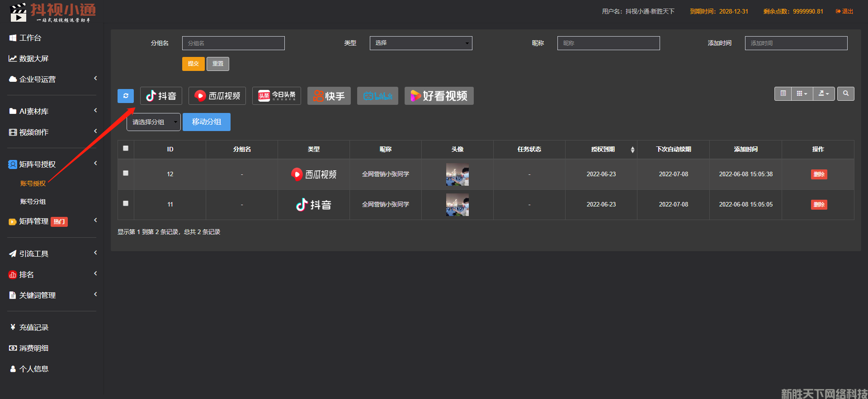The width and height of the screenshot is (868, 399).
Task: Toggle the select-all checkbox in table header
Action: pos(126,148)
